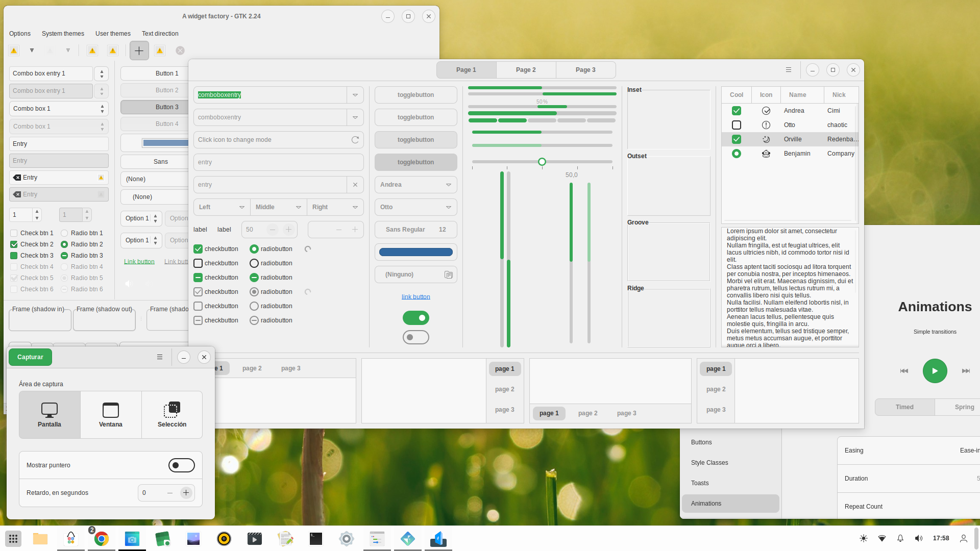The image size is (980, 551).
Task: Skip to the next animation
Action: pos(966,371)
